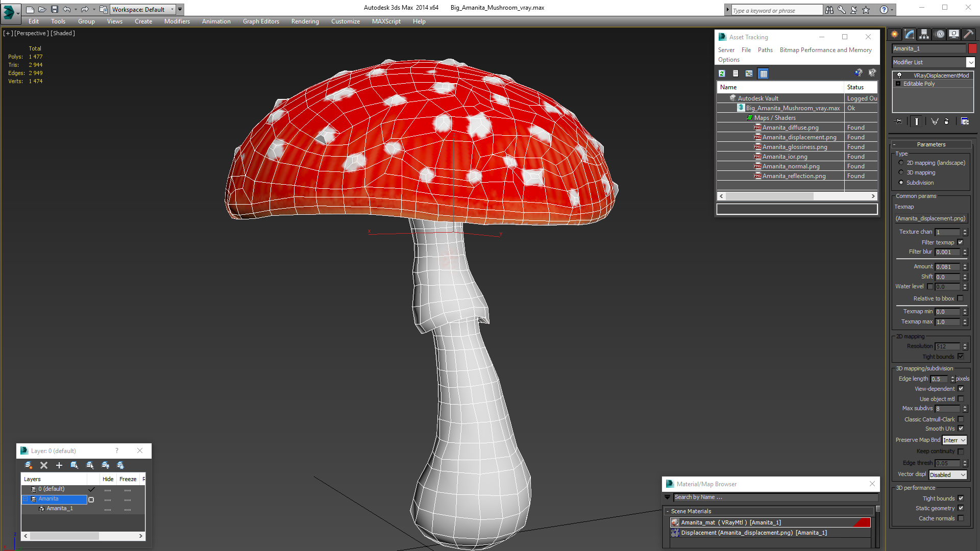Click the Search by Name field
The width and height of the screenshot is (980, 551).
pyautogui.click(x=774, y=497)
